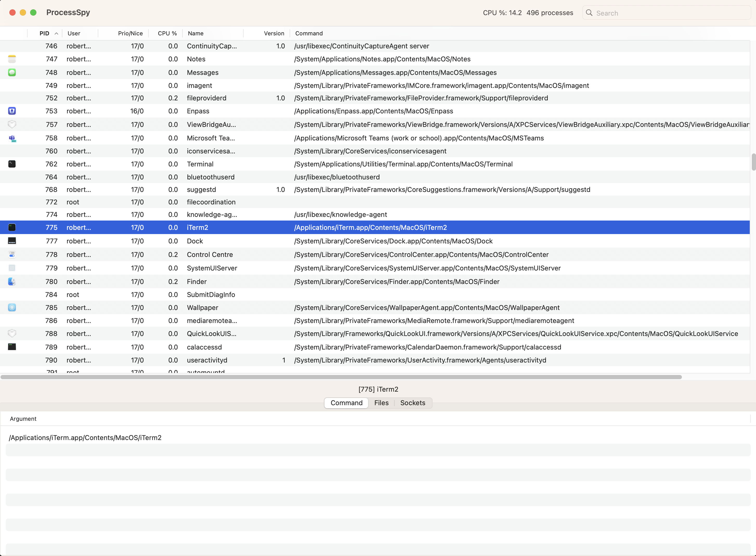
Task: Click the Microsoft Tea... name cell
Action: pos(211,138)
